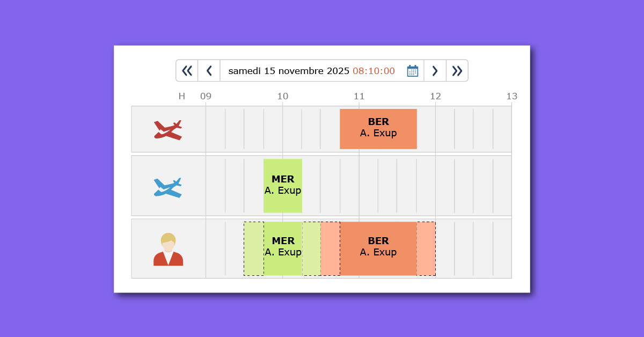
Task: Click the double-left skip back arrows
Action: coord(187,71)
